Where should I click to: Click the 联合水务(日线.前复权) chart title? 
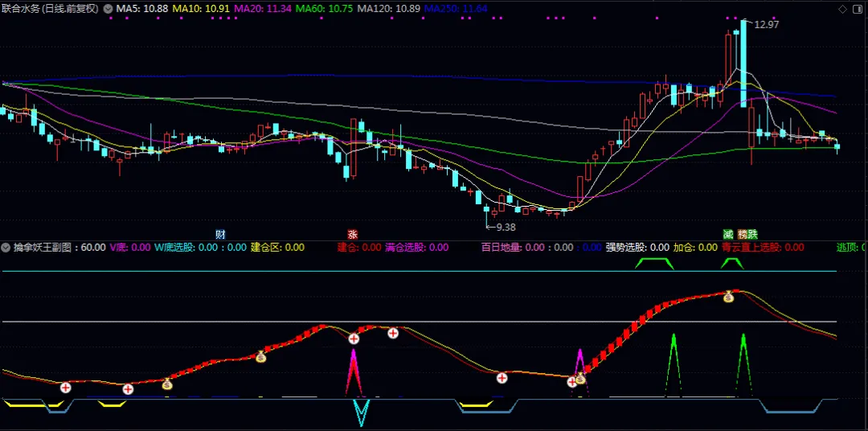[51, 9]
